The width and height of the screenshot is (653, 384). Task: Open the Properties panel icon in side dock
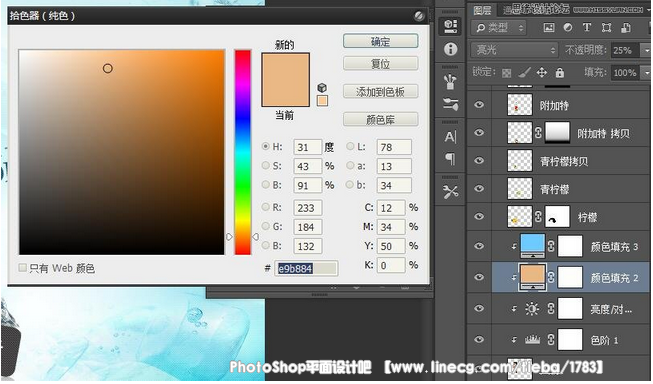(x=450, y=26)
